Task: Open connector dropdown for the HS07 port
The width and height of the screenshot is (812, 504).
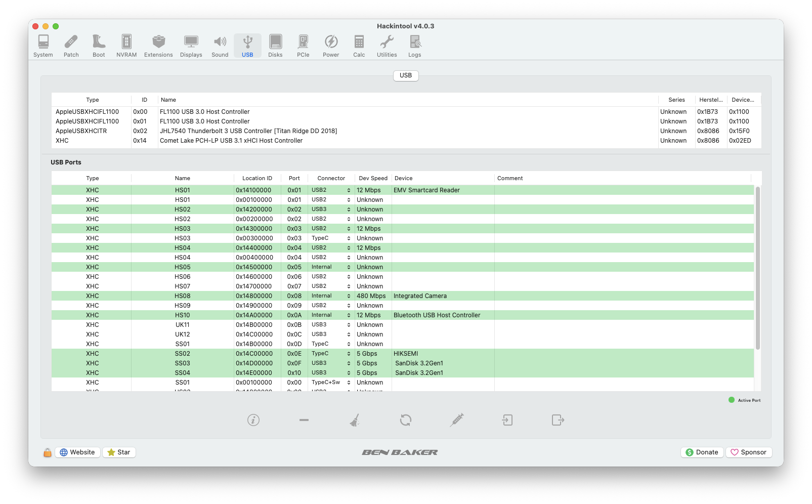Action: point(331,286)
